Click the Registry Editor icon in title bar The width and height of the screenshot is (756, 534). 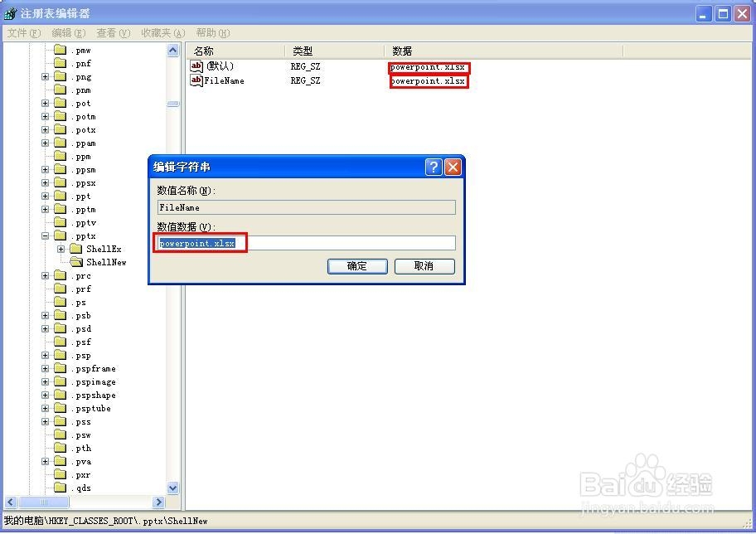coord(9,12)
